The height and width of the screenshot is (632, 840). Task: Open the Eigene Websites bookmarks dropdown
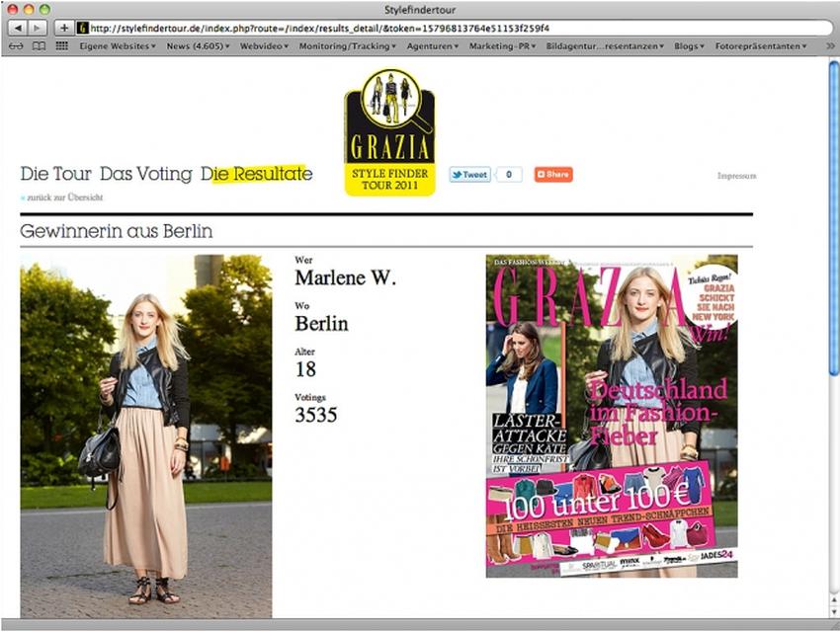(x=118, y=46)
